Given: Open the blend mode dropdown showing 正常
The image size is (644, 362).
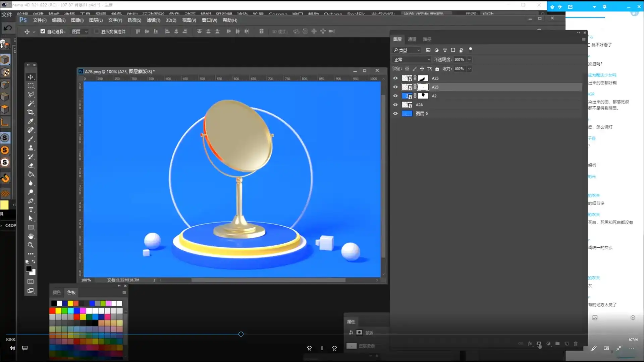Looking at the screenshot, I should pos(411,59).
